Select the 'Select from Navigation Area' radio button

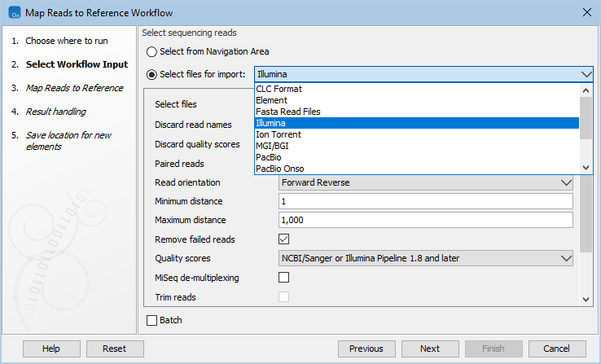click(x=152, y=51)
